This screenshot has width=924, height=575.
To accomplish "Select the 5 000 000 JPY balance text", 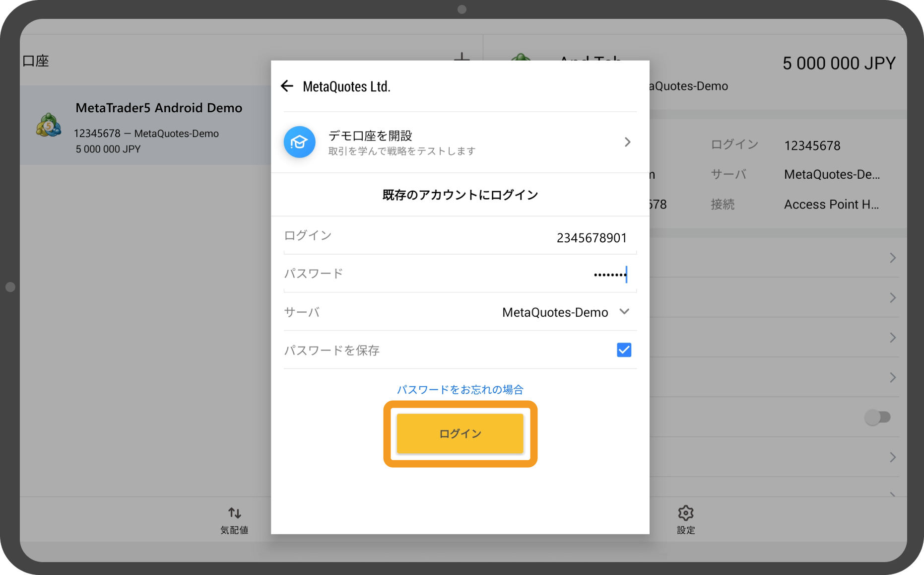I will (839, 63).
